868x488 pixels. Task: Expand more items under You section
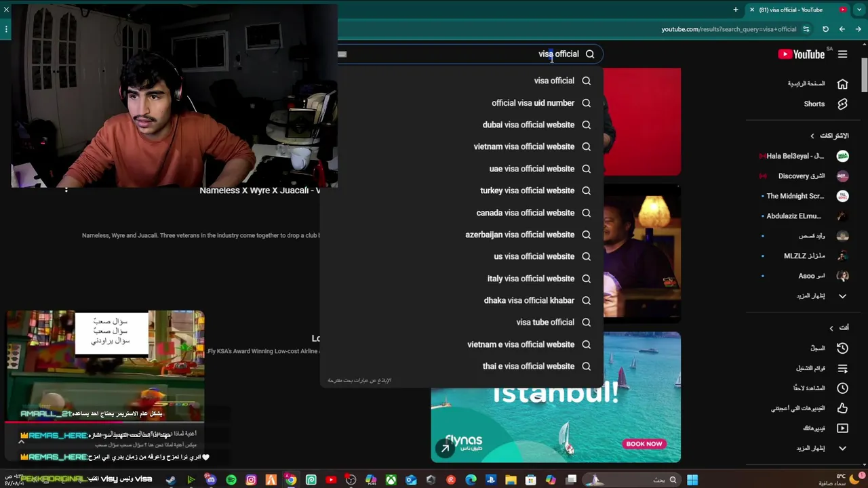coord(822,449)
